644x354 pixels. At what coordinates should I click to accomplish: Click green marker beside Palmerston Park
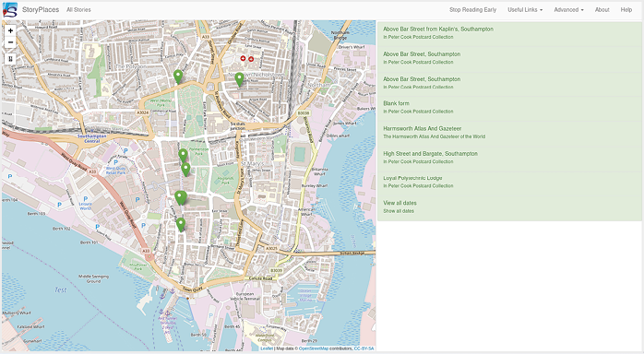click(x=184, y=156)
